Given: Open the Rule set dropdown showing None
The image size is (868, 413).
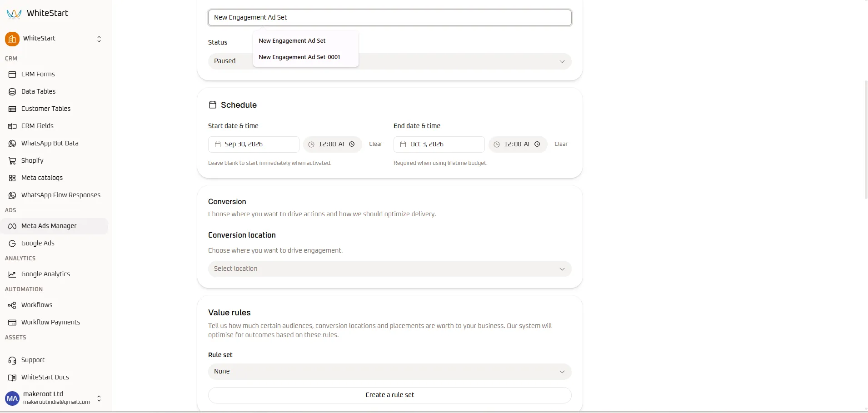Looking at the screenshot, I should click(389, 371).
